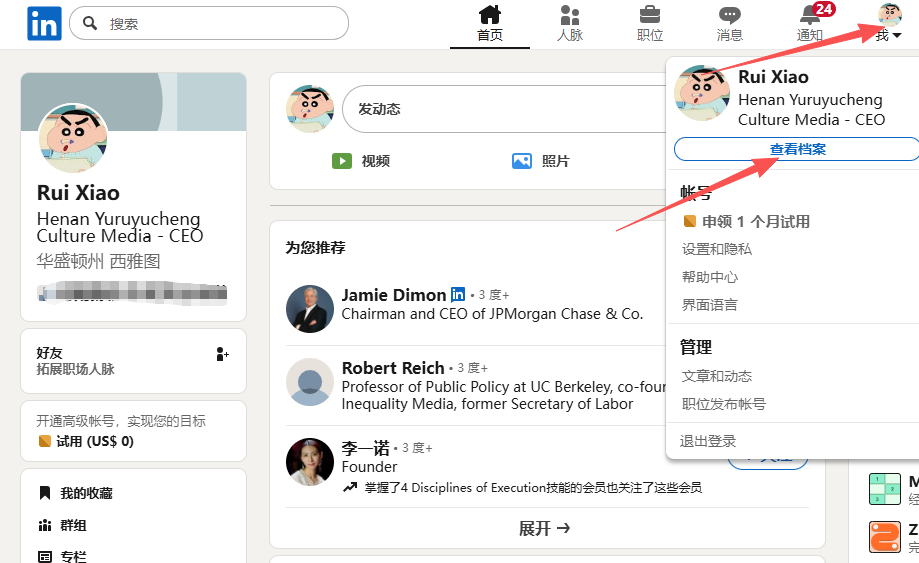Click 李一诺 profile photo
This screenshot has height=563, width=919.
(x=310, y=462)
